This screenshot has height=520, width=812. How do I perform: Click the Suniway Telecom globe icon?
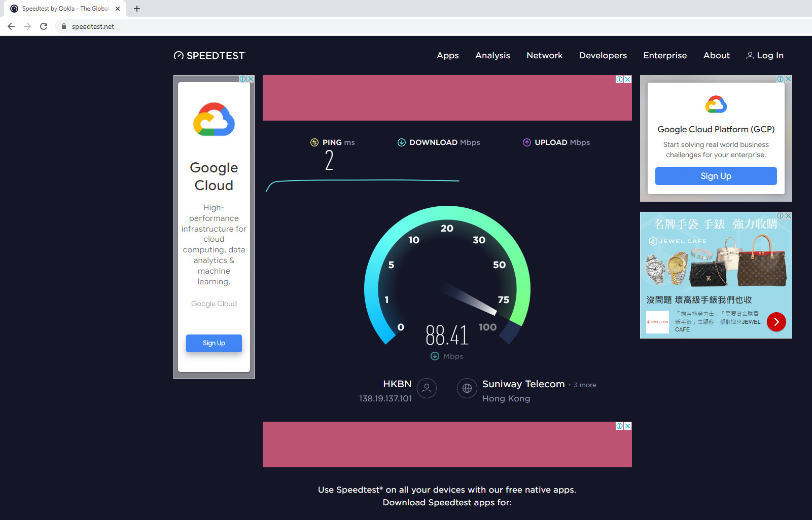[x=467, y=388]
